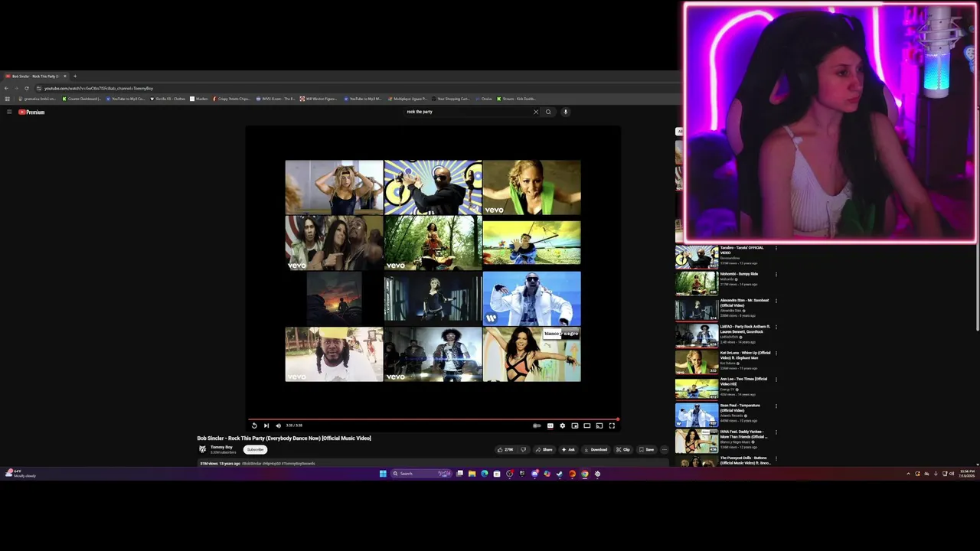Screen dimensions: 980x551
Task: Open the Your Shopping Cart bookmark
Action: coord(450,99)
